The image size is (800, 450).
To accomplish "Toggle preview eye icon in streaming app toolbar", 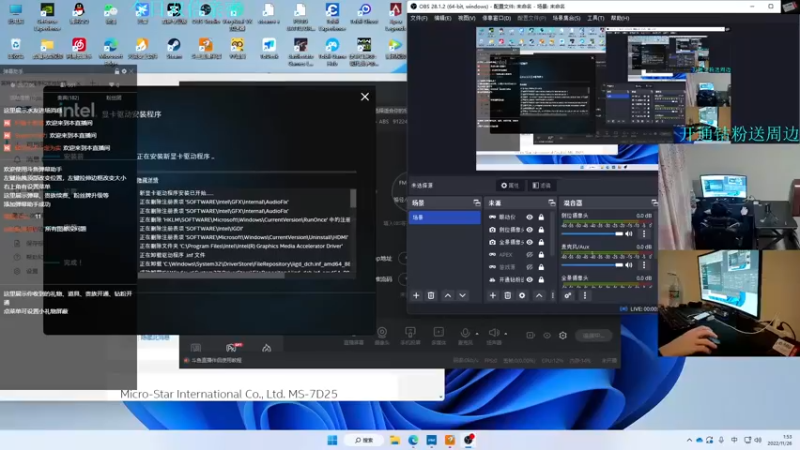I will click(x=547, y=336).
